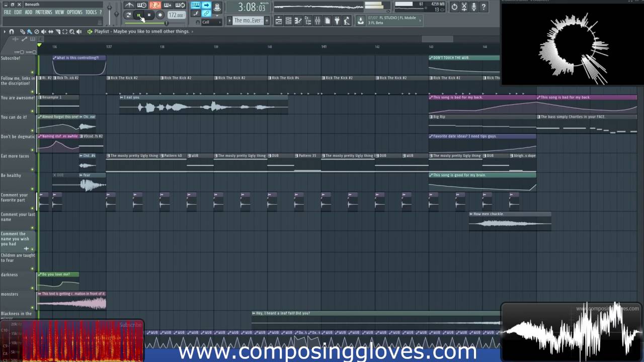The width and height of the screenshot is (644, 362).
Task: Click the horizontal playlist scrollbar handle
Action: pyautogui.click(x=437, y=39)
